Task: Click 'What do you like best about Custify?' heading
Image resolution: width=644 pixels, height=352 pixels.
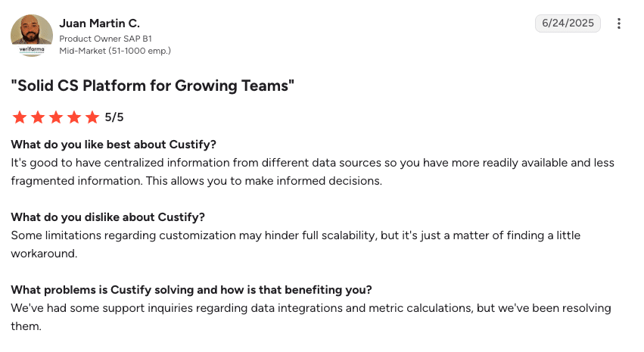Action: 114,145
